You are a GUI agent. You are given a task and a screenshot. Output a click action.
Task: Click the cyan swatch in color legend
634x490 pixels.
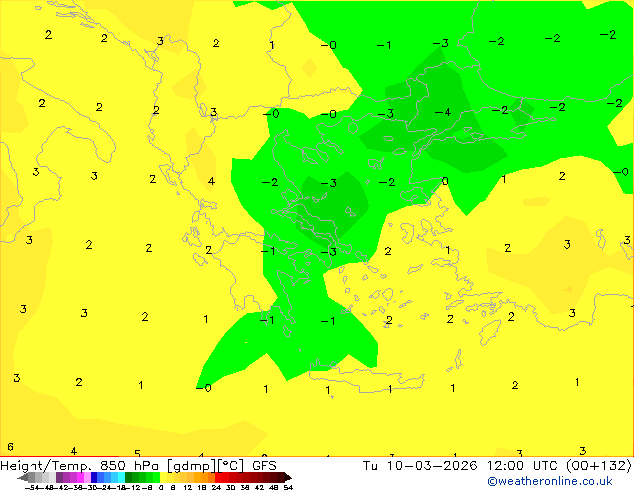[121, 477]
